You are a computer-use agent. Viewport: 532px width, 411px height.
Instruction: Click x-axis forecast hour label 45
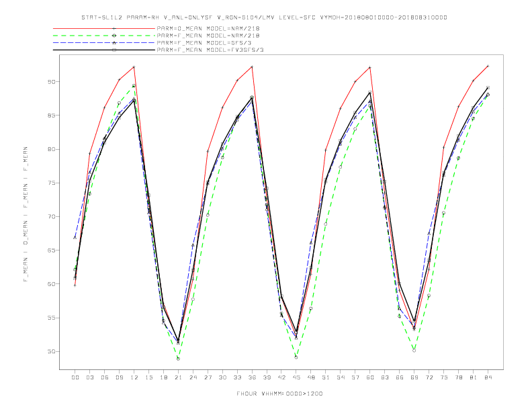click(x=296, y=377)
